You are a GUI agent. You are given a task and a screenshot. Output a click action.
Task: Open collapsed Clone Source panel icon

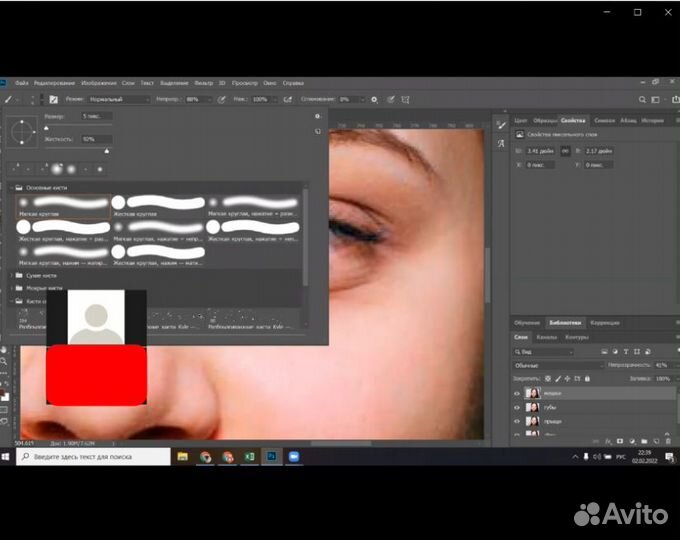(501, 143)
